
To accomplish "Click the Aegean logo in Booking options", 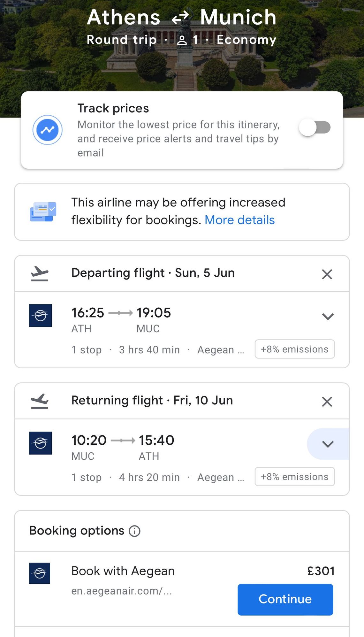I will click(x=40, y=573).
